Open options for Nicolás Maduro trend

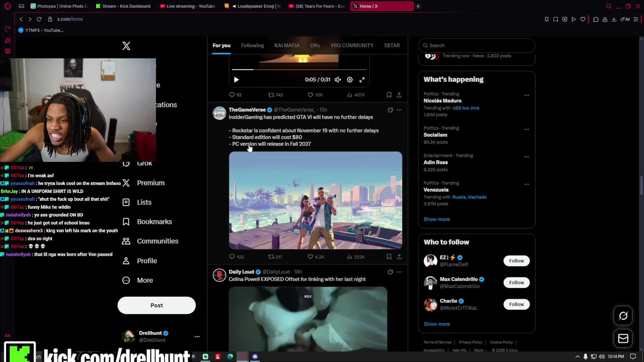[526, 95]
